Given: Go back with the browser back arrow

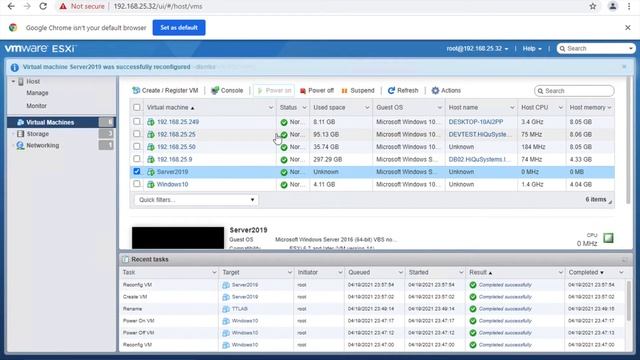Looking at the screenshot, I should point(11,6).
